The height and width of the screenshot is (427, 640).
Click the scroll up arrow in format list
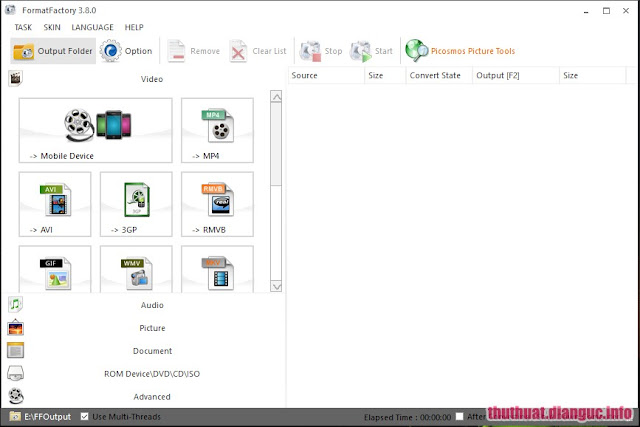276,97
